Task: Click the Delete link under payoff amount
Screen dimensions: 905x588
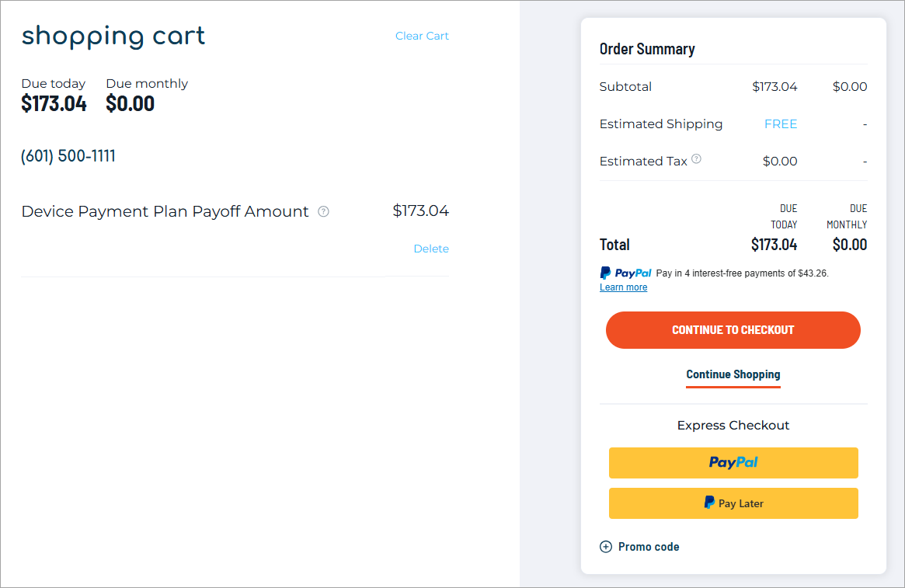Action: (431, 249)
